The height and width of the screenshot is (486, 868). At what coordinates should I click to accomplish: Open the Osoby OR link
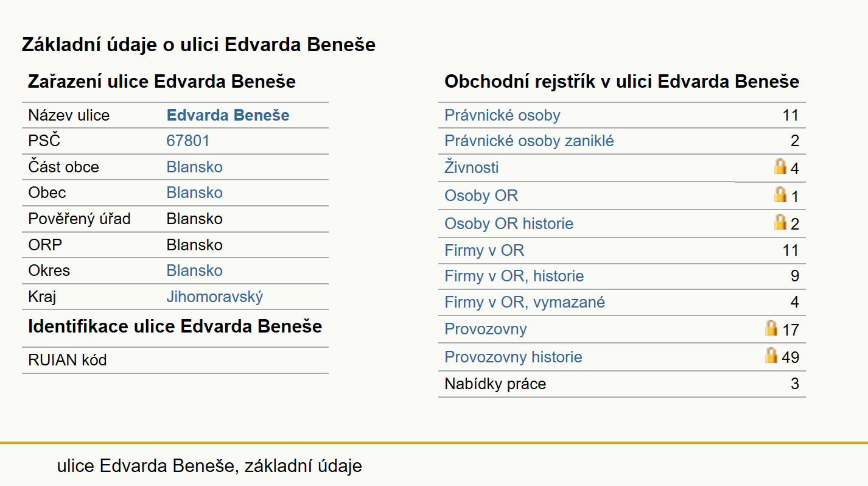pos(481,195)
